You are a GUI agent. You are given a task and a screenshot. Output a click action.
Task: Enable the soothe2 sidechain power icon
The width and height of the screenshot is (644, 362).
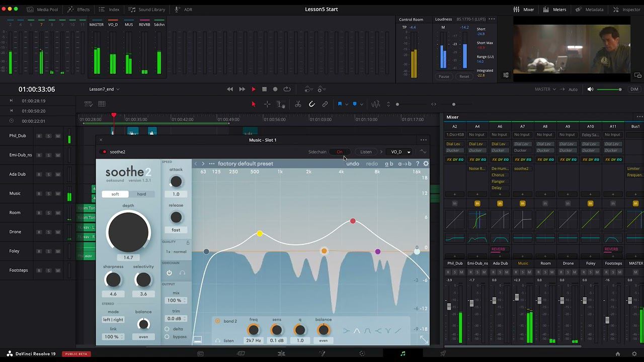click(169, 273)
